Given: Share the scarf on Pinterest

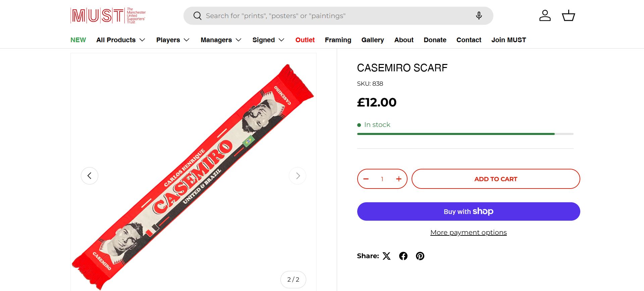Looking at the screenshot, I should pyautogui.click(x=420, y=256).
